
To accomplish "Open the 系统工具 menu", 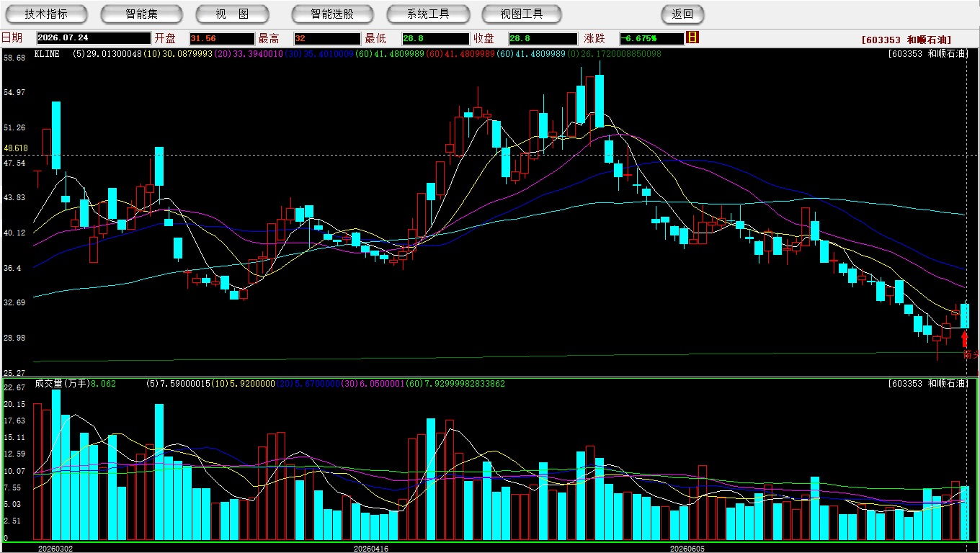I will click(428, 14).
